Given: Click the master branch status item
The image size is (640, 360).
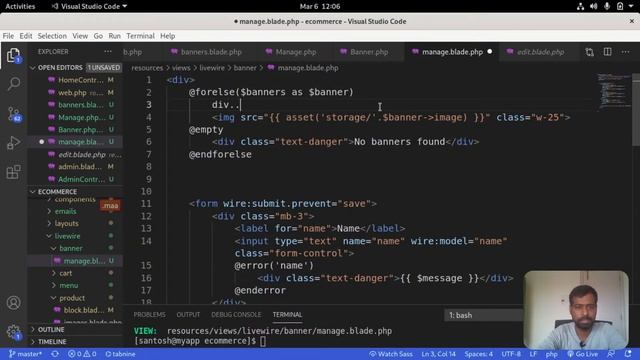Looking at the screenshot, I should coord(25,354).
